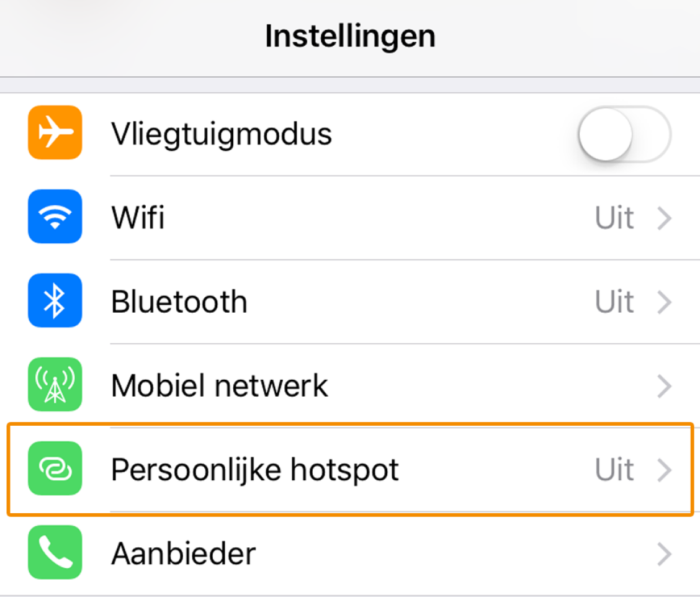Click the Persoonlijke hotspot chain-link icon

[x=55, y=469]
